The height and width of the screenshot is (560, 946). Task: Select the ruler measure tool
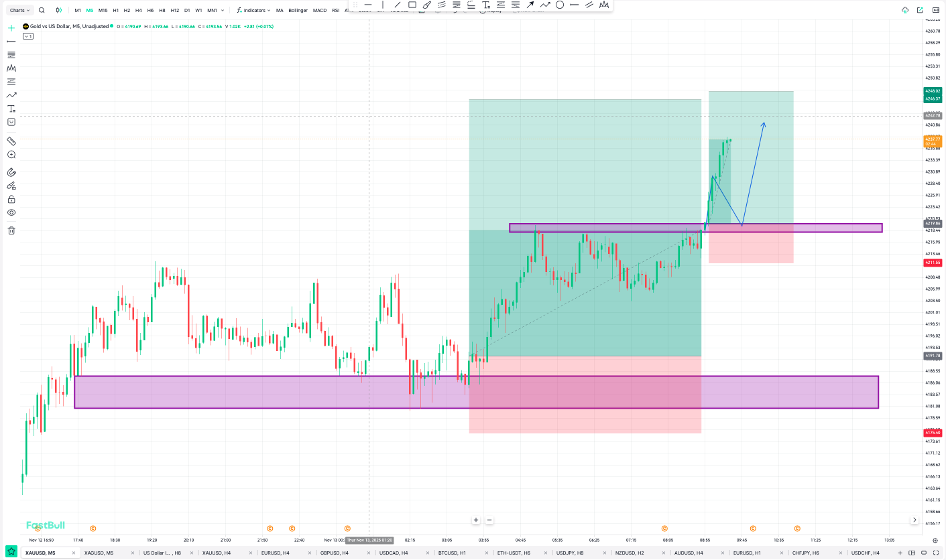click(x=11, y=141)
